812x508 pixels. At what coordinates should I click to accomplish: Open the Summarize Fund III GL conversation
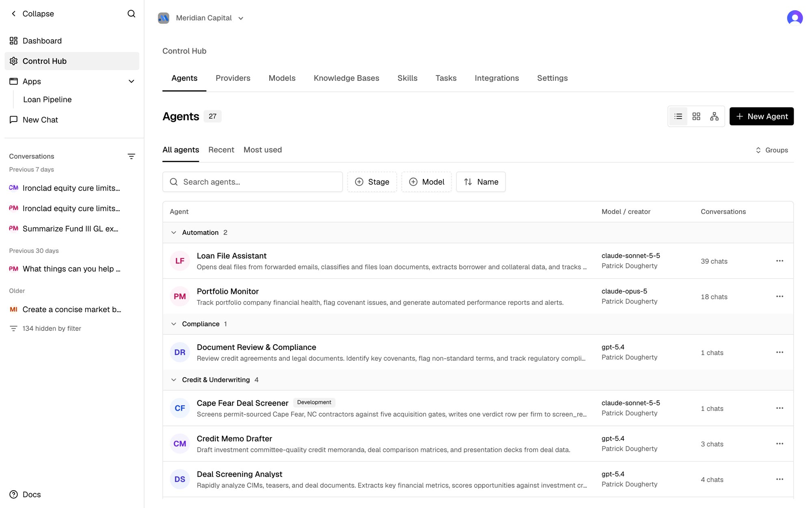pyautogui.click(x=71, y=229)
